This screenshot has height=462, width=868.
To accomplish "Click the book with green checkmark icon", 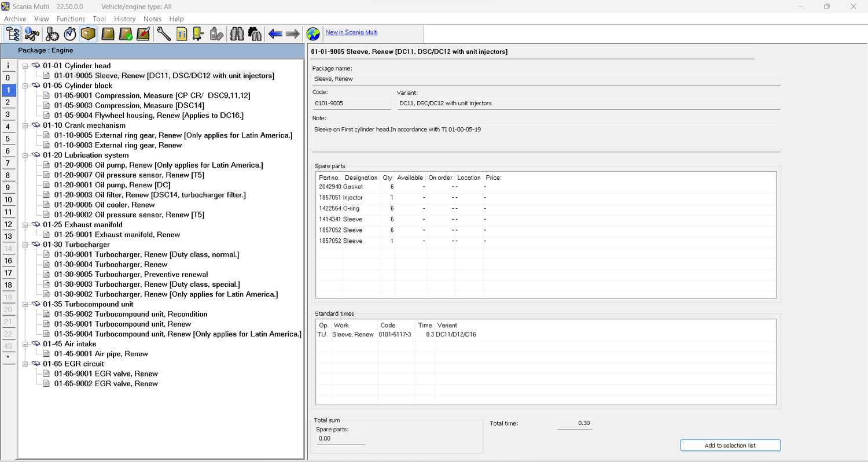I will 126,34.
